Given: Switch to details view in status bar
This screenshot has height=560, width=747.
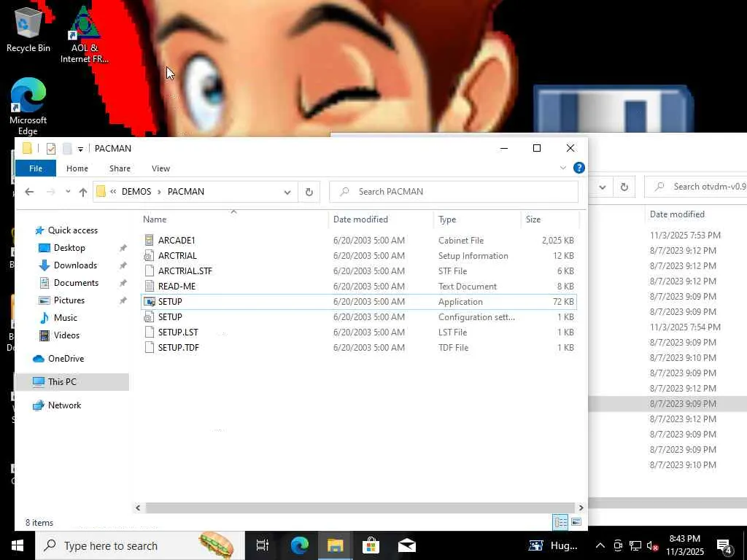Looking at the screenshot, I should tap(560, 522).
